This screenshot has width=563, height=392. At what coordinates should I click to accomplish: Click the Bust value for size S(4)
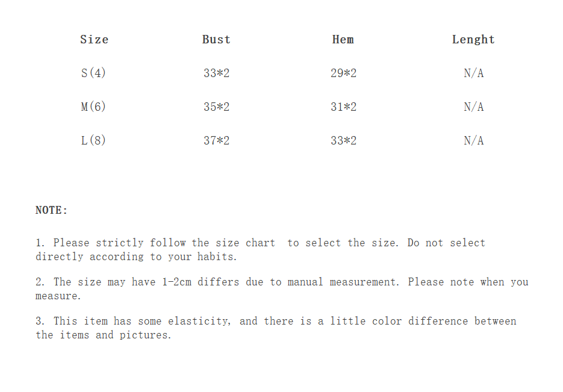pyautogui.click(x=216, y=73)
